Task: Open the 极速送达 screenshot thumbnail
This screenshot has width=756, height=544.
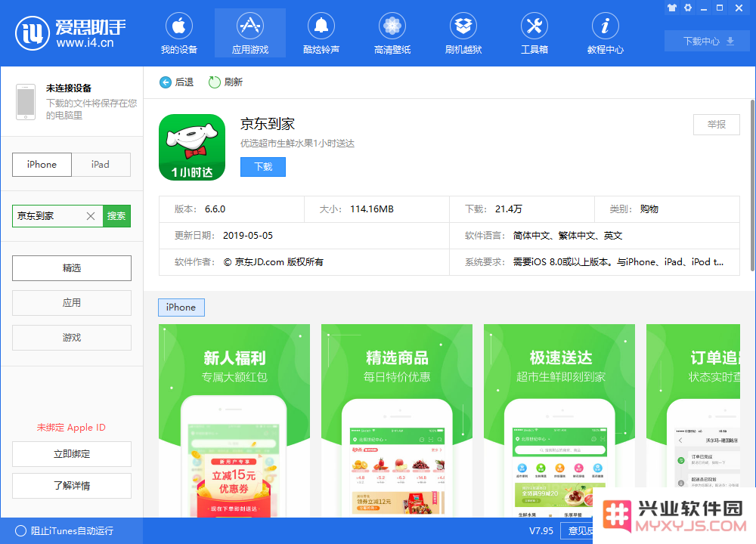Action: pos(559,421)
